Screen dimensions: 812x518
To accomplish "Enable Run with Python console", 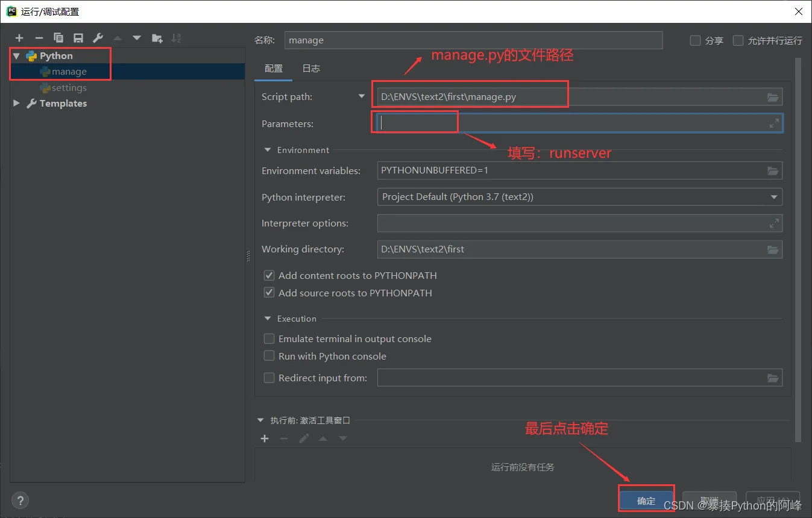I will point(269,356).
